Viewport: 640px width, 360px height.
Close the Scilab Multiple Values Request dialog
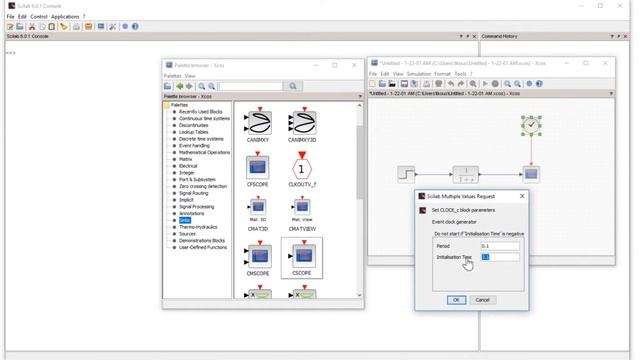(522, 196)
